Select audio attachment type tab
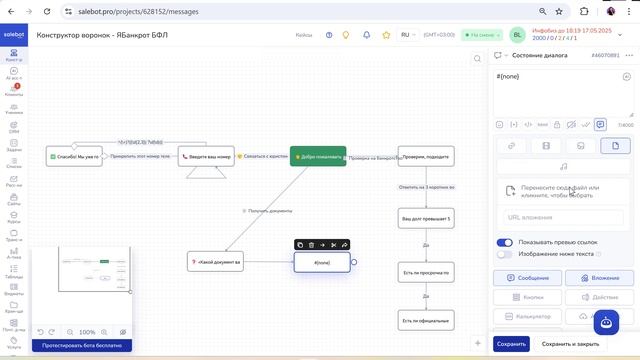 [x=564, y=167]
